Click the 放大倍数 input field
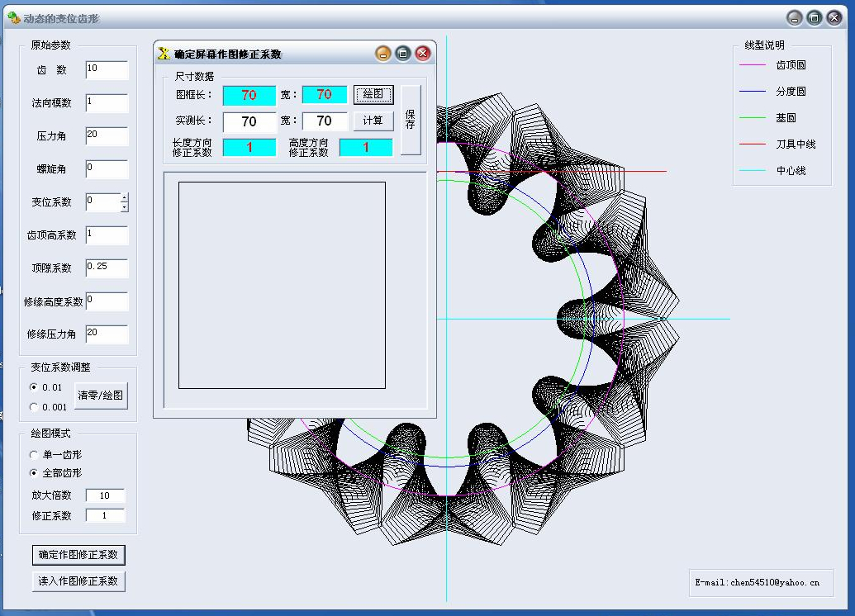 pos(105,495)
